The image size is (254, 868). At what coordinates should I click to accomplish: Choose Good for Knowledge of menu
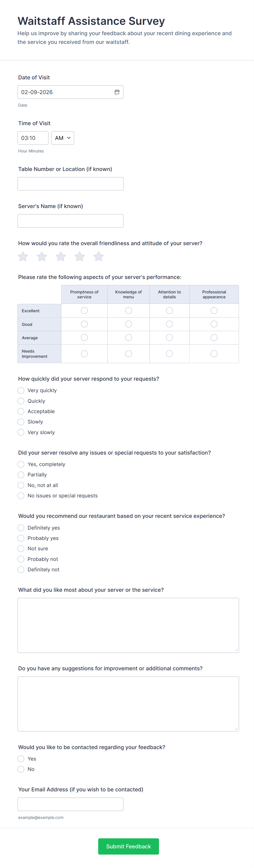point(128,324)
